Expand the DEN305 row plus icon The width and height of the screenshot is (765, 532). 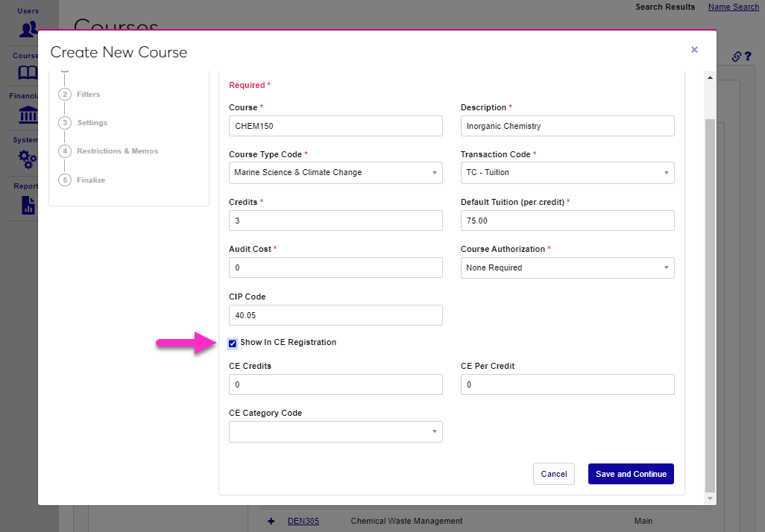[x=271, y=521]
